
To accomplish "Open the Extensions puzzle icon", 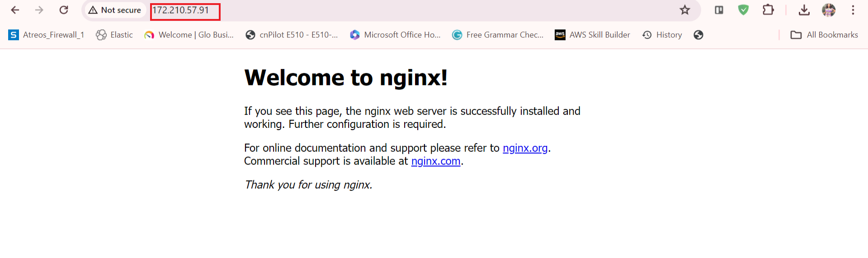I will click(768, 10).
